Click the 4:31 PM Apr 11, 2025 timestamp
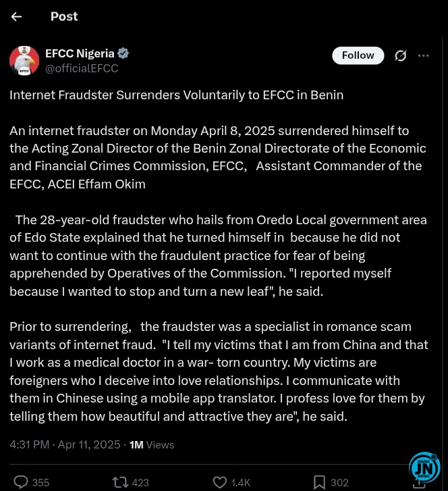 coord(65,444)
